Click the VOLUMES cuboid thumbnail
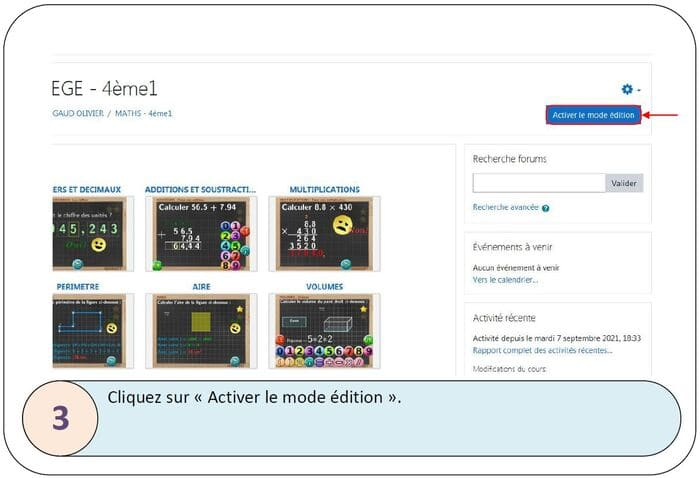Image resolution: width=700 pixels, height=478 pixels. pos(325,331)
